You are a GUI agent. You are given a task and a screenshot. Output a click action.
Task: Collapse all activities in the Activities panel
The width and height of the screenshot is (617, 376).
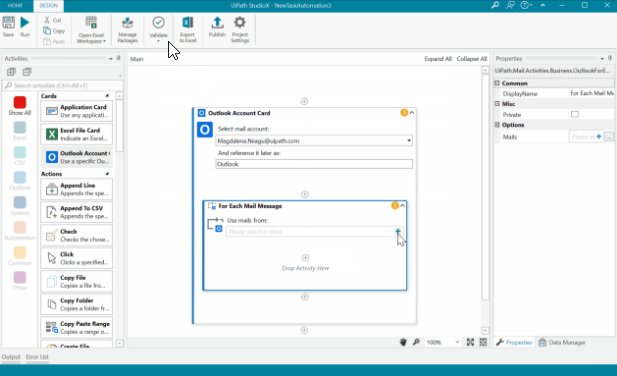(x=27, y=72)
